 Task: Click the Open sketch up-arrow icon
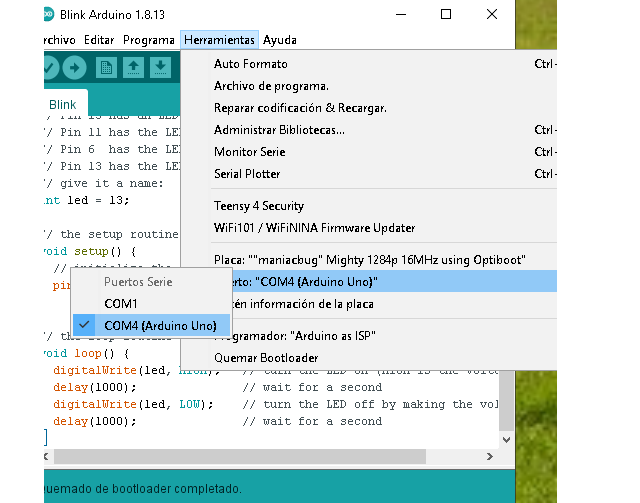tap(133, 67)
